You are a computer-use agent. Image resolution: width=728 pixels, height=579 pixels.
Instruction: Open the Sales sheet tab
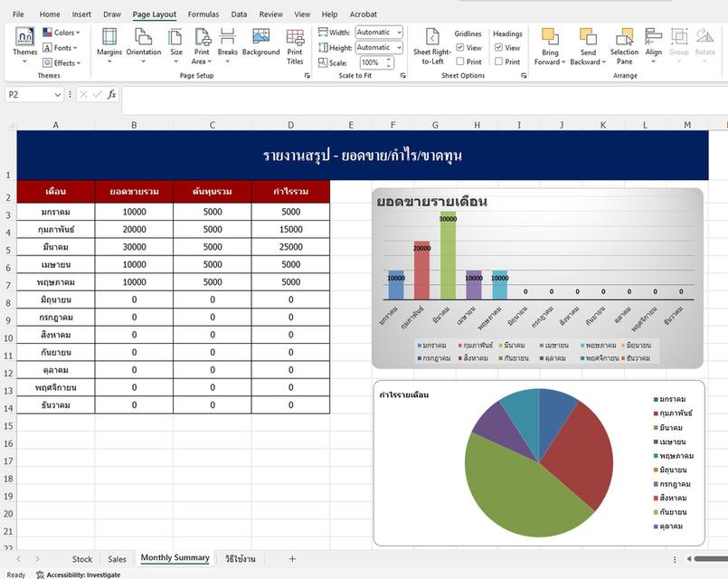117,559
